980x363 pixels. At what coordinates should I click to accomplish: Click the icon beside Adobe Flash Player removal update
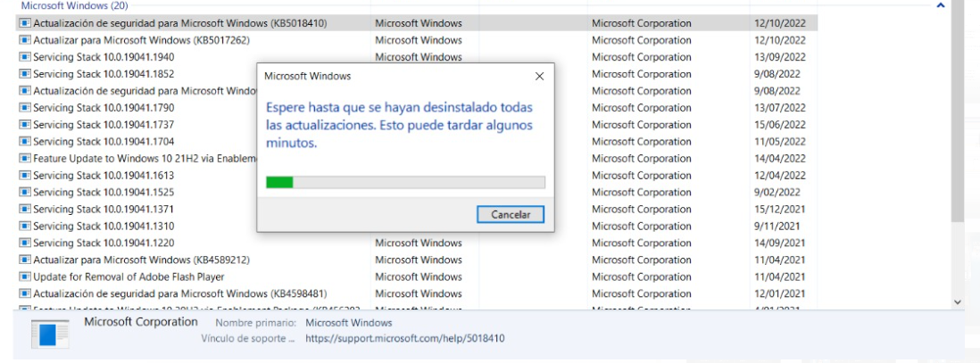click(x=24, y=276)
